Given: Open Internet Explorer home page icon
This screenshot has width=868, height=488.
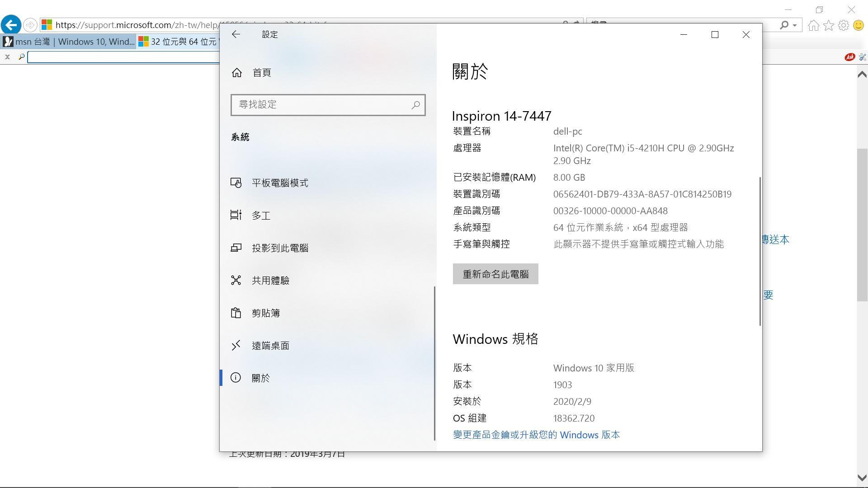Looking at the screenshot, I should point(813,25).
